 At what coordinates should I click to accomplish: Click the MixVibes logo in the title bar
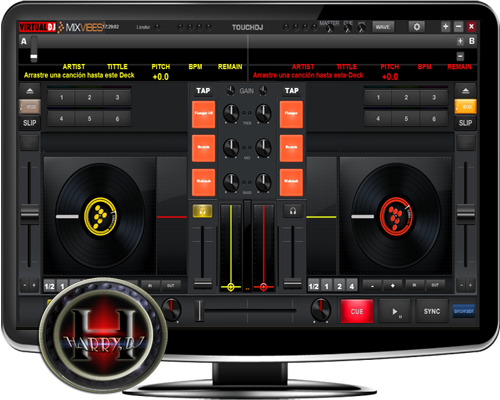(81, 27)
